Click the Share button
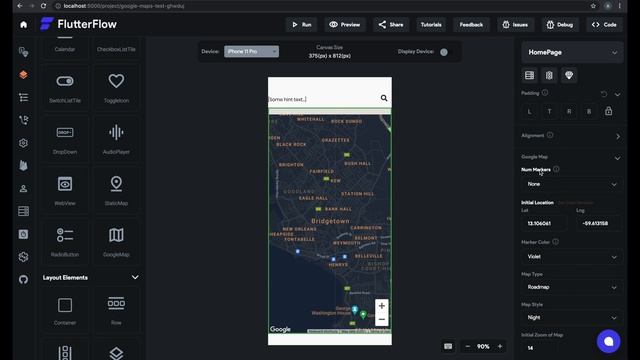Screen dimensions: 640x360 [x=391, y=24]
